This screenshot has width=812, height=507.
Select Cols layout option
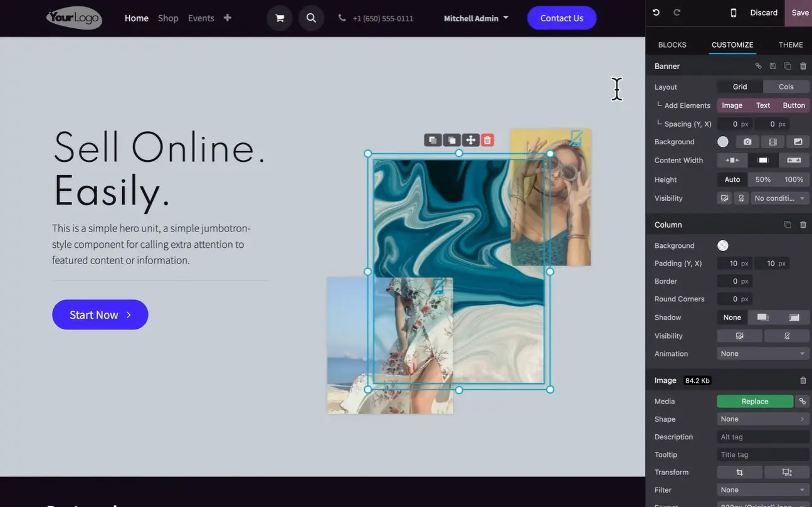click(786, 87)
